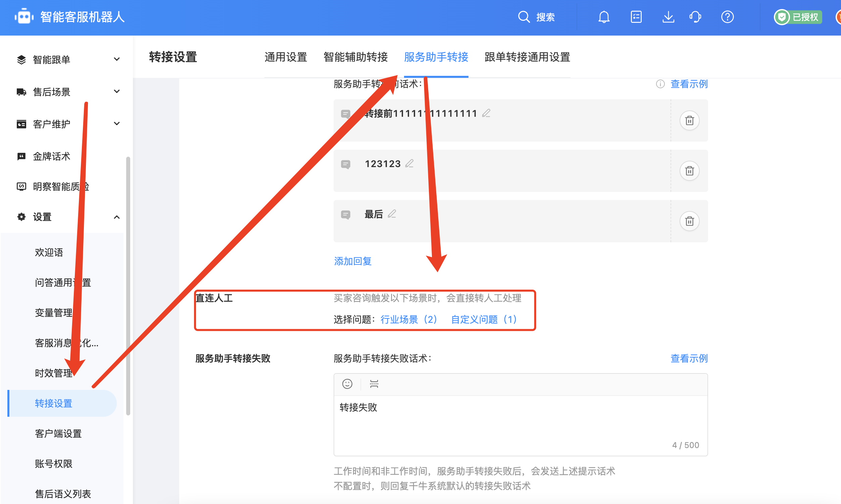Open 变量管理 sidebar item
Screen dimensions: 841x504
(54, 313)
